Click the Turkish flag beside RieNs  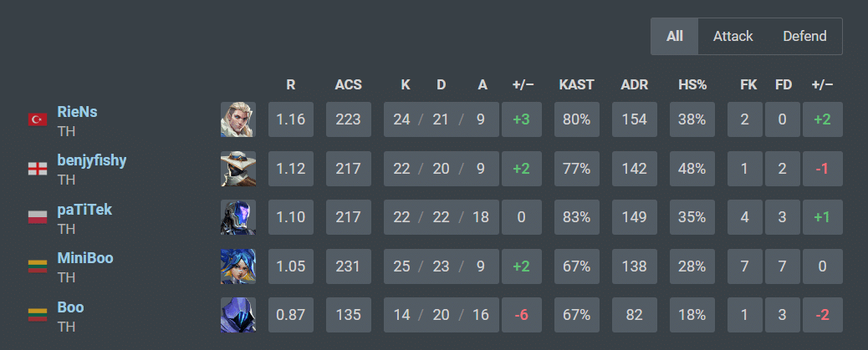[37, 120]
